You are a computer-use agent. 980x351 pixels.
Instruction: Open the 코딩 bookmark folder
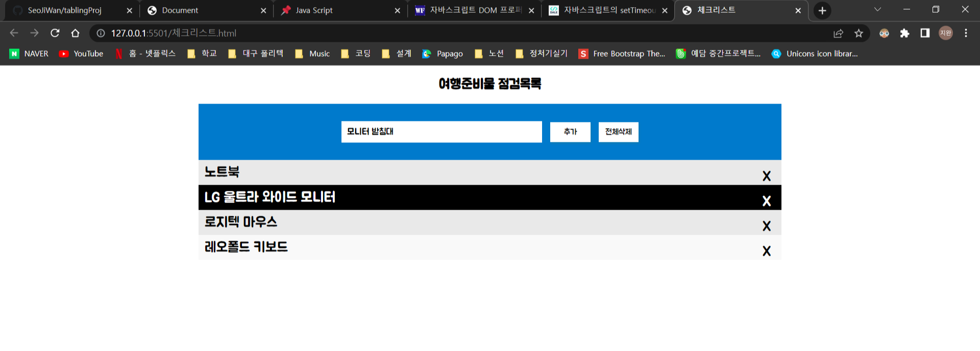(356, 54)
